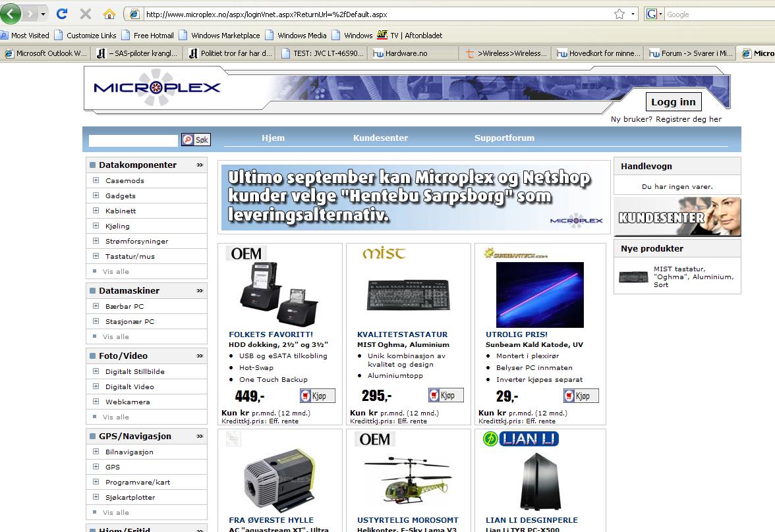This screenshot has width=775, height=532.
Task: Open the Datamaskiner double-arrow chevron
Action: pos(200,290)
